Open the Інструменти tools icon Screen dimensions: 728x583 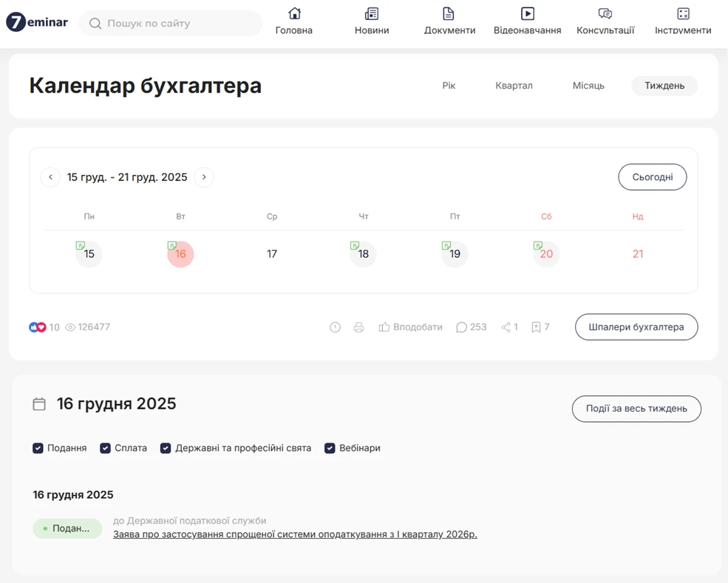(x=682, y=15)
